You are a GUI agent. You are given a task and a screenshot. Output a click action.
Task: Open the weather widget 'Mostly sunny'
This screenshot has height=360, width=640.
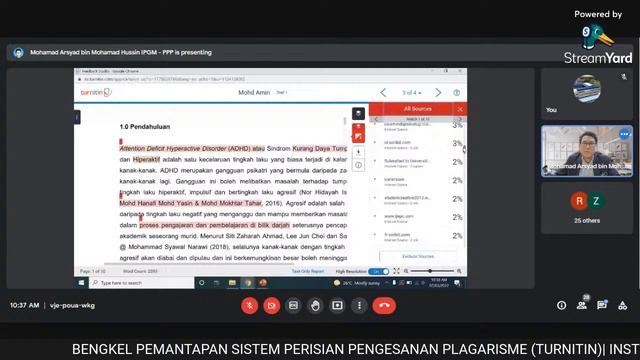click(x=357, y=282)
